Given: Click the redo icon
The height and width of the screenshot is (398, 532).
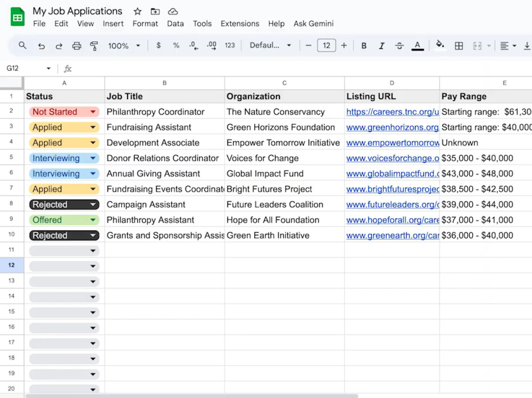Looking at the screenshot, I should tap(59, 46).
